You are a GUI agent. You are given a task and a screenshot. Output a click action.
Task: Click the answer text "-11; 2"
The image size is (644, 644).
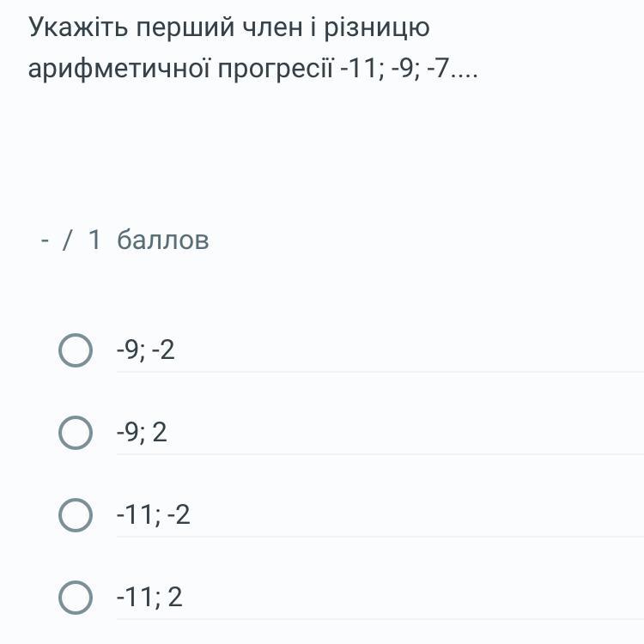click(149, 597)
